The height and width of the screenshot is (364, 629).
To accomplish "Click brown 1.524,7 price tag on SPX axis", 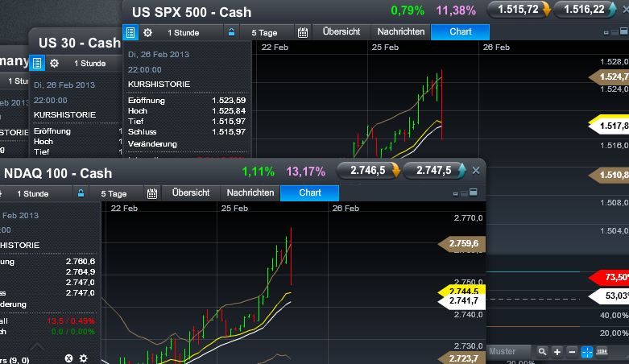I will click(609, 77).
